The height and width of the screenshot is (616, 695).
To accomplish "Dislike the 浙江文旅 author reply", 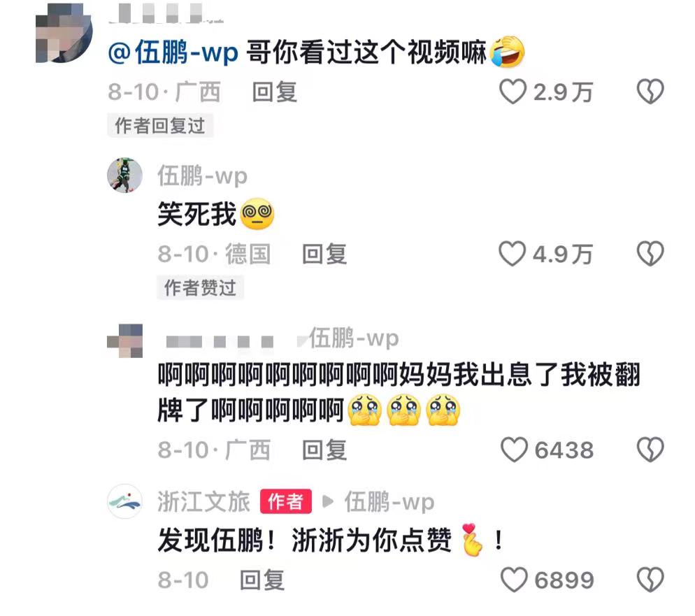I will click(650, 580).
